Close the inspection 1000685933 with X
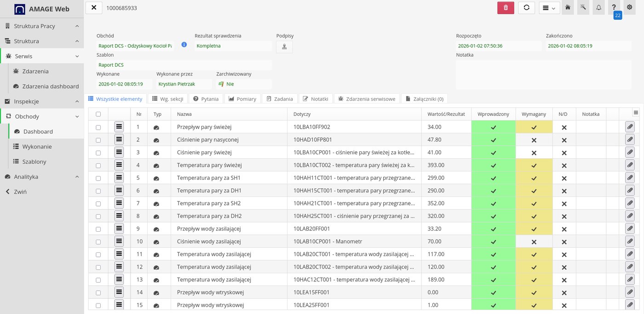Viewport: 644px width, 314px height. click(94, 8)
